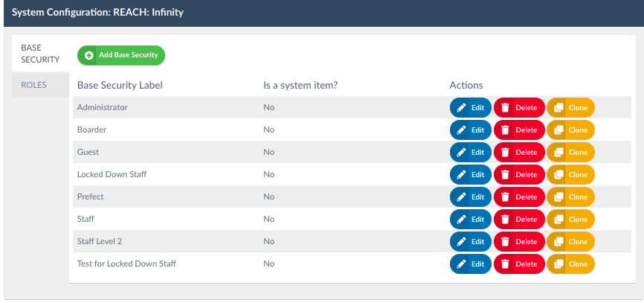
Task: Delete the Administrator base security
Action: tap(518, 108)
